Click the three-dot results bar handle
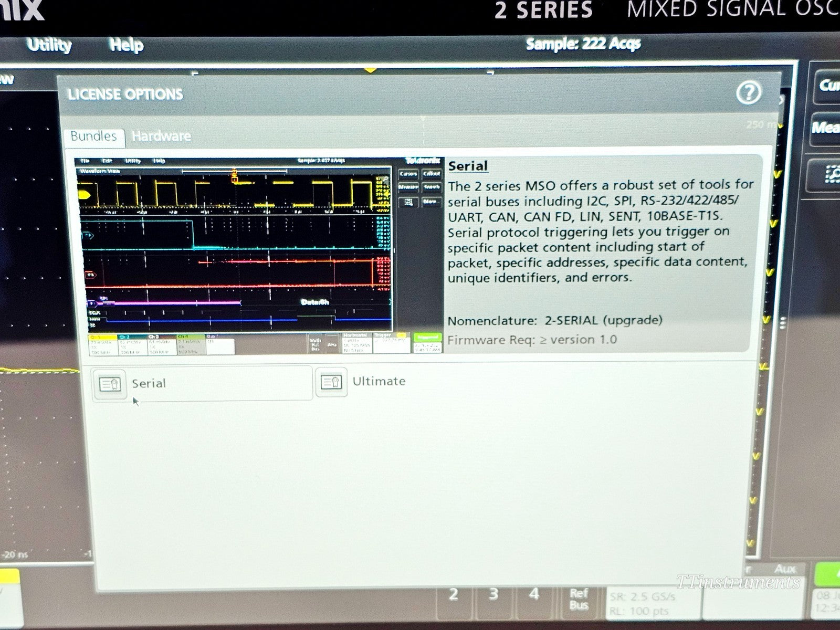Image resolution: width=840 pixels, height=630 pixels. point(783,323)
